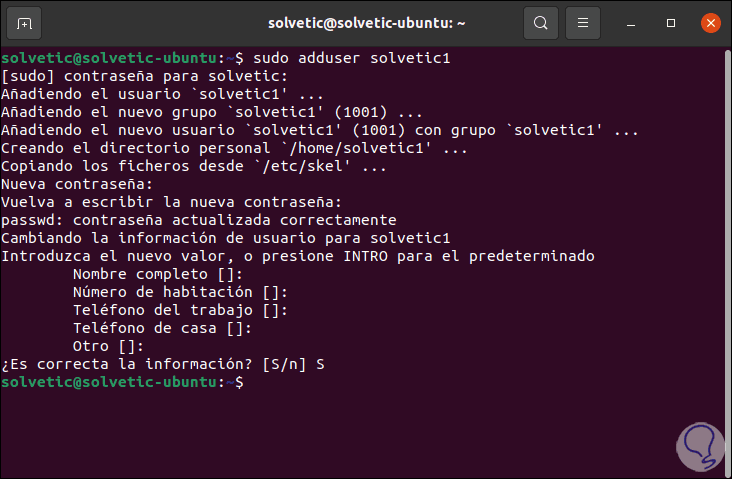The image size is (732, 479).
Task: Click the 'Nueva contraseña:' line
Action: point(76,184)
